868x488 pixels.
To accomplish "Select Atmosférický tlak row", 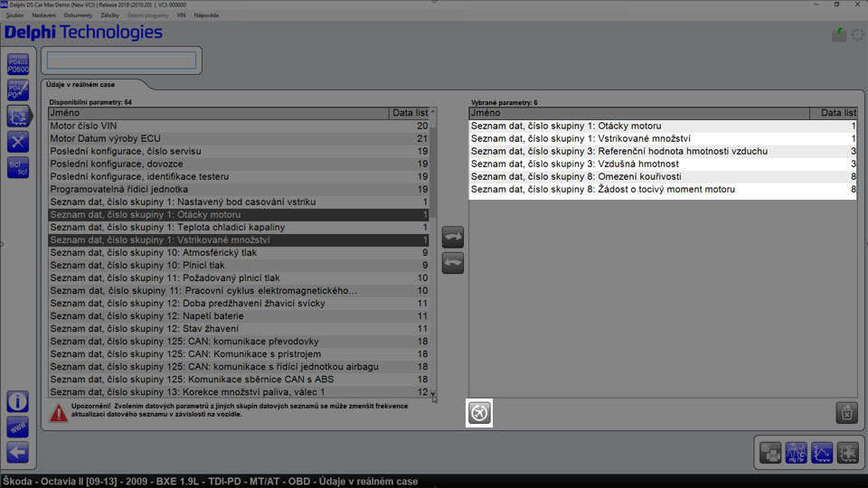I will (x=239, y=252).
